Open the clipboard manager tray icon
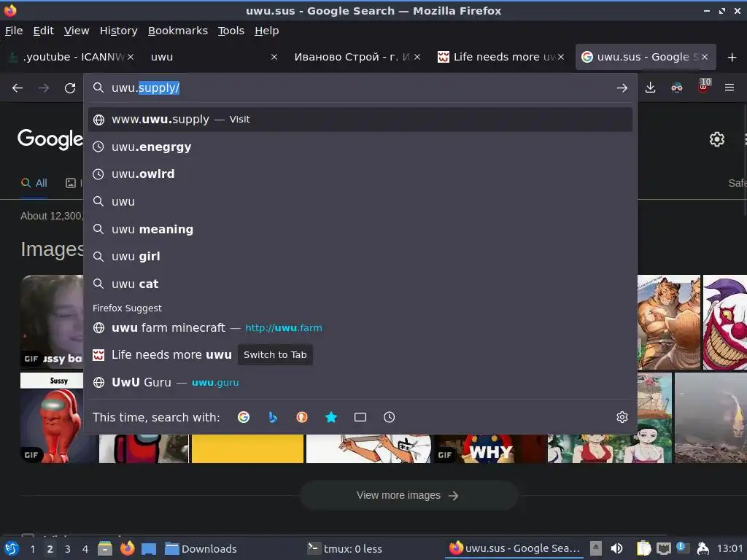This screenshot has width=747, height=560. 643,548
